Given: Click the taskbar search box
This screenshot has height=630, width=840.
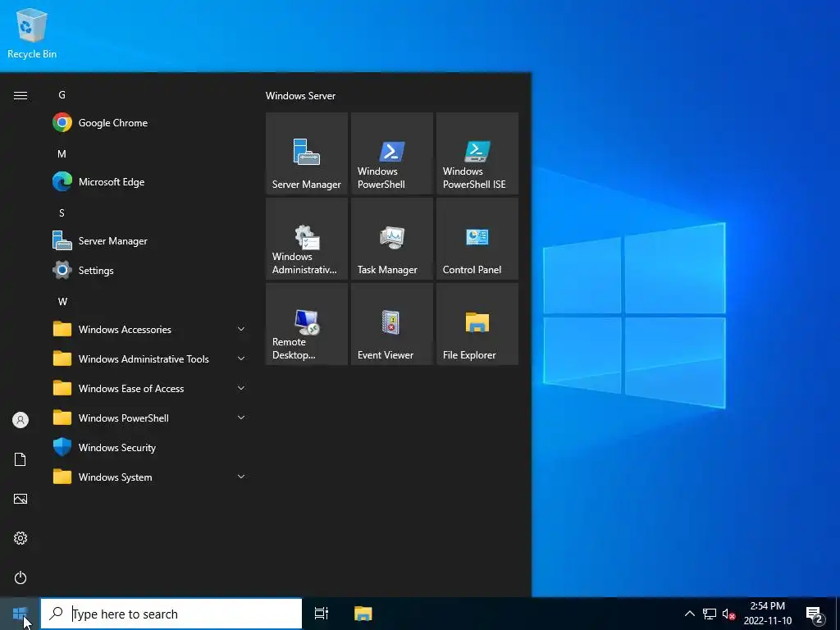Looking at the screenshot, I should point(171,614).
